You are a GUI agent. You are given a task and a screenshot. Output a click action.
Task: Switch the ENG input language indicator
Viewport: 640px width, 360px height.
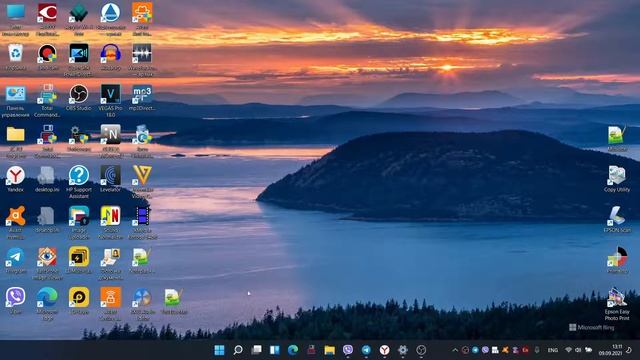click(553, 350)
